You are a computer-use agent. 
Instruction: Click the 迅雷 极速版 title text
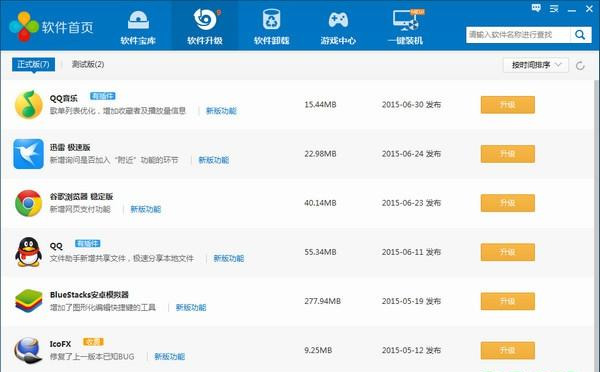(x=70, y=147)
